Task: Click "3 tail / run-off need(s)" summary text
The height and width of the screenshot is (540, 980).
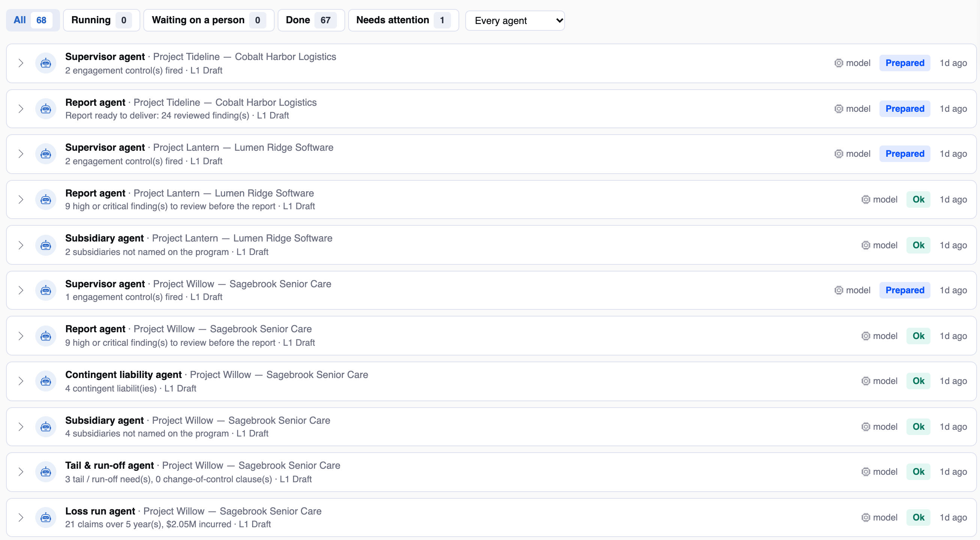Action: (109, 480)
